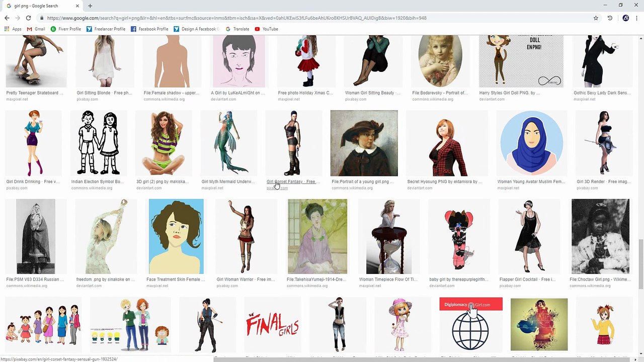644x362 pixels.
Task: Open the Facebook Profile bookmark
Action: click(150, 29)
